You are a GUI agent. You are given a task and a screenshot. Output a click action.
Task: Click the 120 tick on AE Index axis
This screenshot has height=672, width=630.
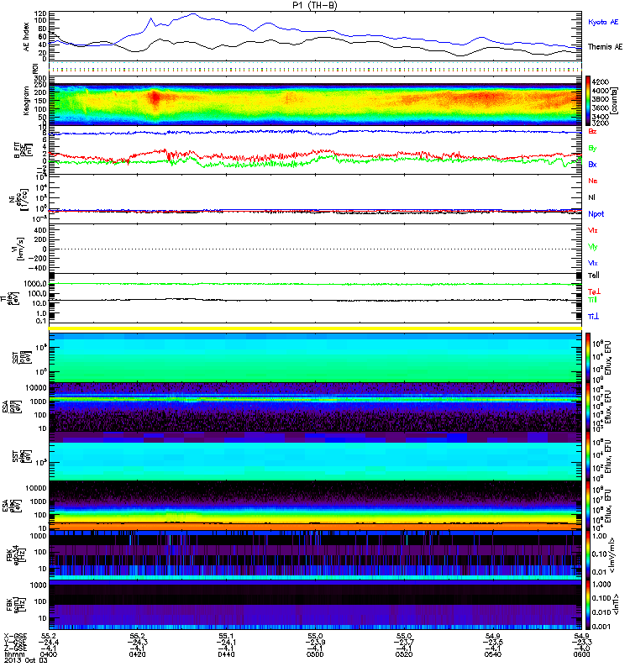tap(41, 13)
